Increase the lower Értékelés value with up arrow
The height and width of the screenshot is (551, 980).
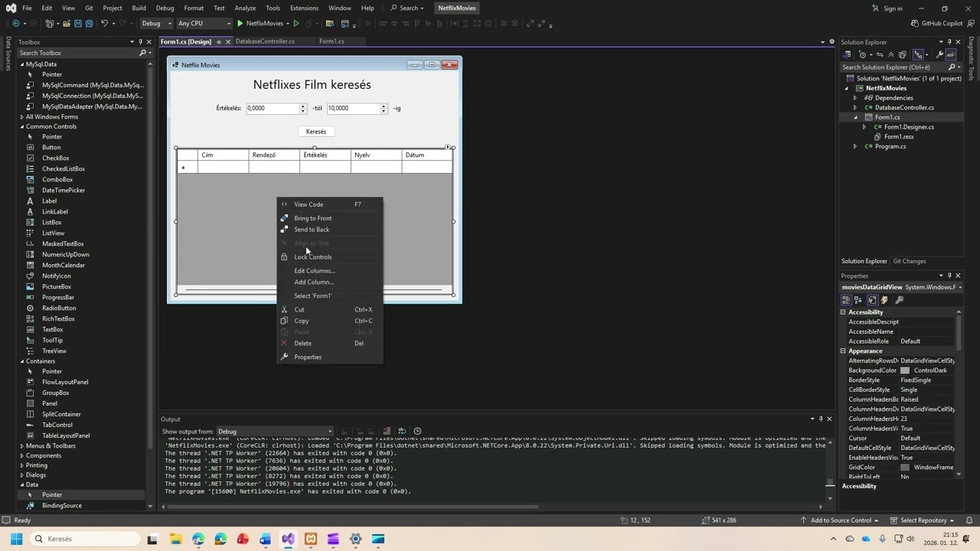[303, 106]
